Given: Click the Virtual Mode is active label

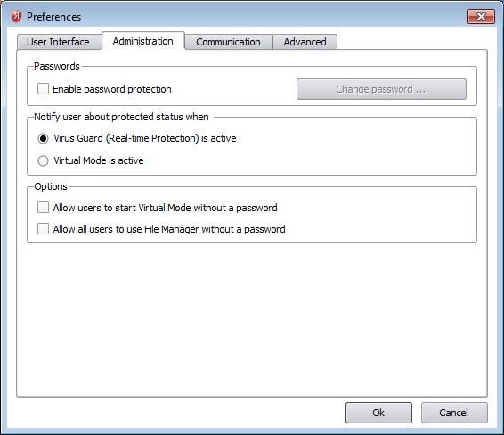Looking at the screenshot, I should [99, 160].
